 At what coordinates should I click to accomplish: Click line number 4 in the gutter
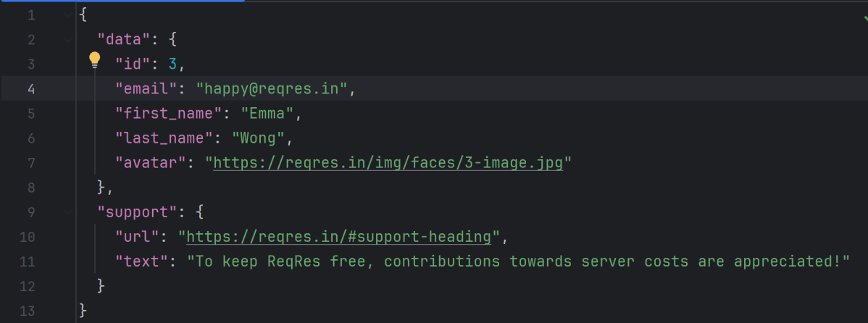30,89
